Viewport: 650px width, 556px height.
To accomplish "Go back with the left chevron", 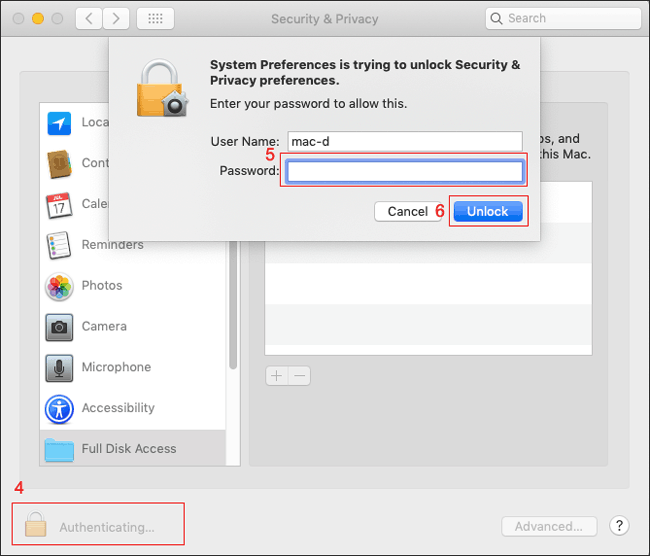I will tap(89, 18).
